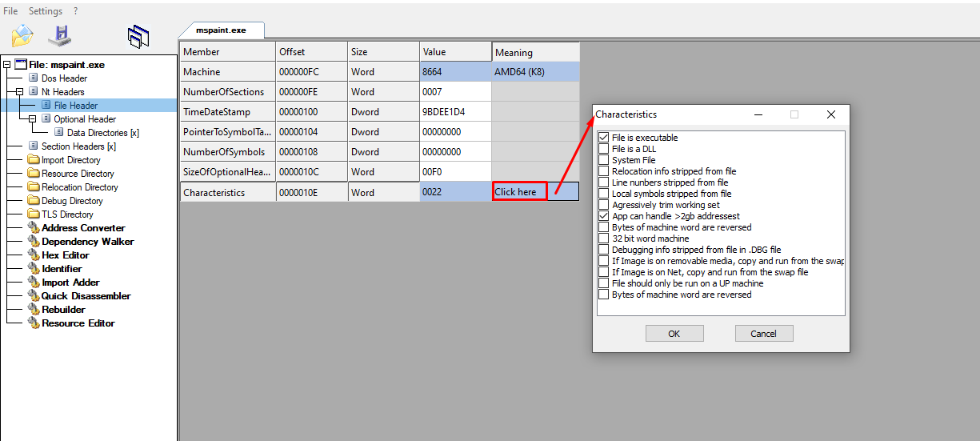The width and height of the screenshot is (980, 441).
Task: Click the Value column header
Action: (x=455, y=52)
